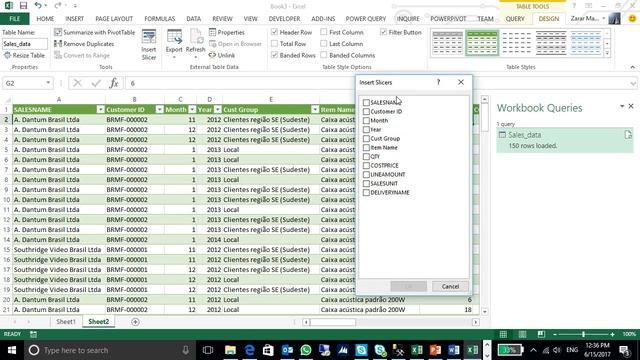Switch to the Sheet1 worksheet tab
The image size is (640, 360).
tap(66, 322)
